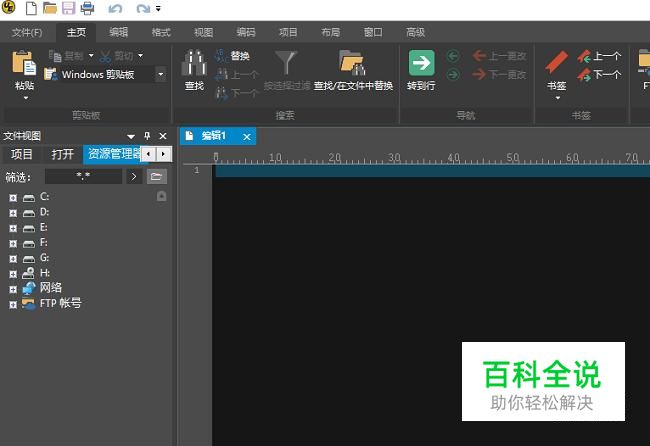Click the print icon in quick access toolbar
650x446 pixels.
point(87,9)
